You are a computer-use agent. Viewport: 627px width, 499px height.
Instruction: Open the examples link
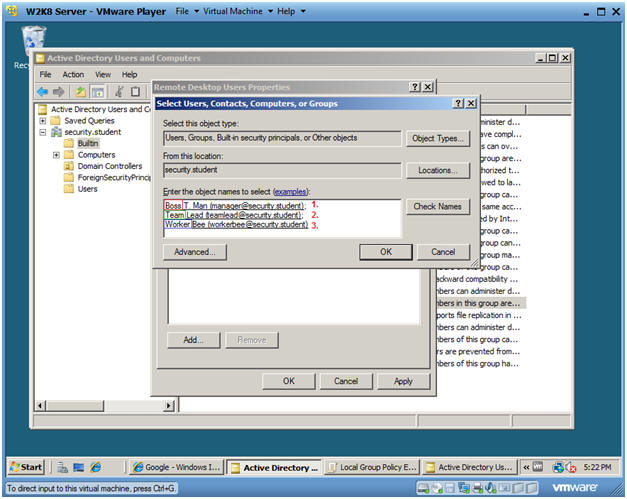pos(290,192)
